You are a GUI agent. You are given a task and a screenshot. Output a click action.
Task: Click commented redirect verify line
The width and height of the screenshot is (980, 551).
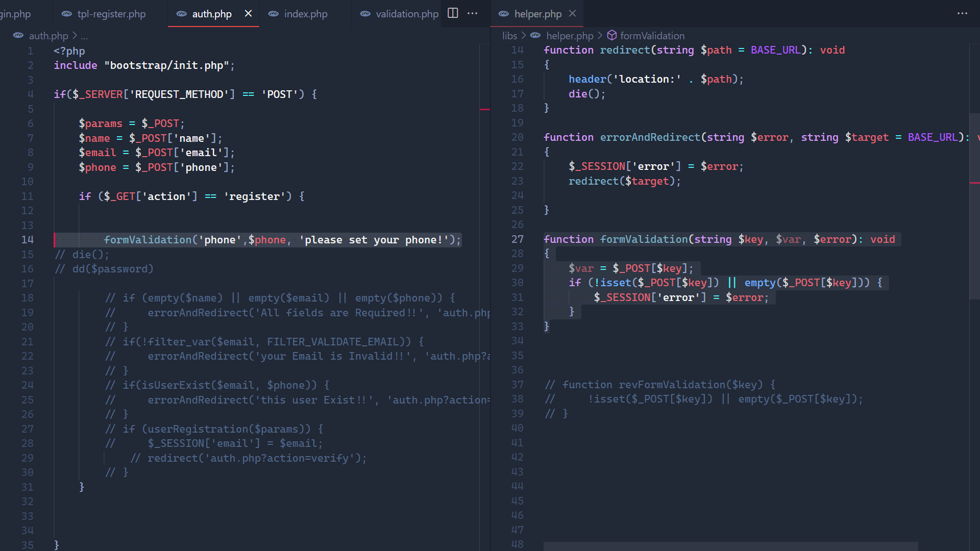point(249,458)
